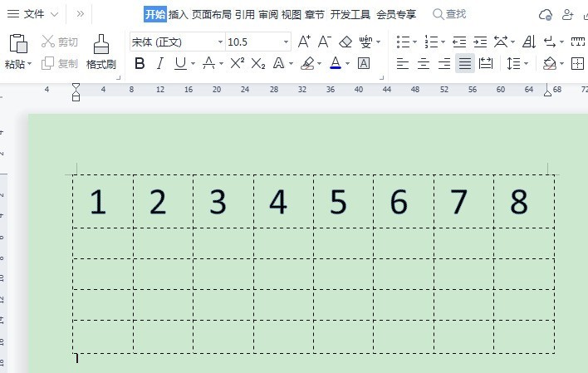The height and width of the screenshot is (373, 588).
Task: Expand the quick access chevrons
Action: pos(80,14)
